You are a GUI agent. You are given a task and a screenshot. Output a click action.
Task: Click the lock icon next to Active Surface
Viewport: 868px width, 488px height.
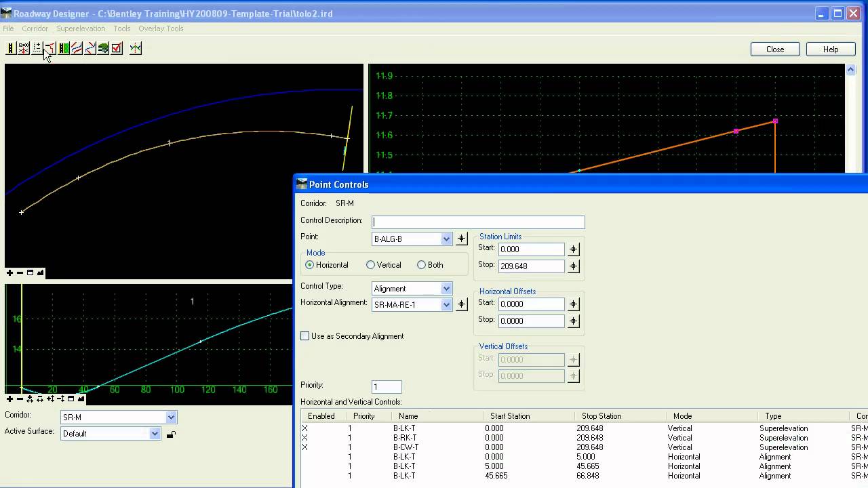pyautogui.click(x=171, y=434)
